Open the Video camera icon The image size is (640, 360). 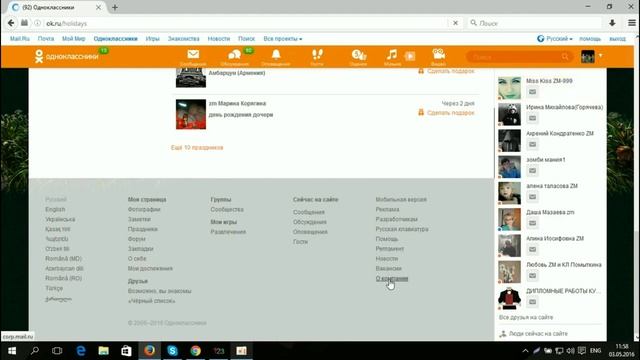pyautogui.click(x=439, y=54)
